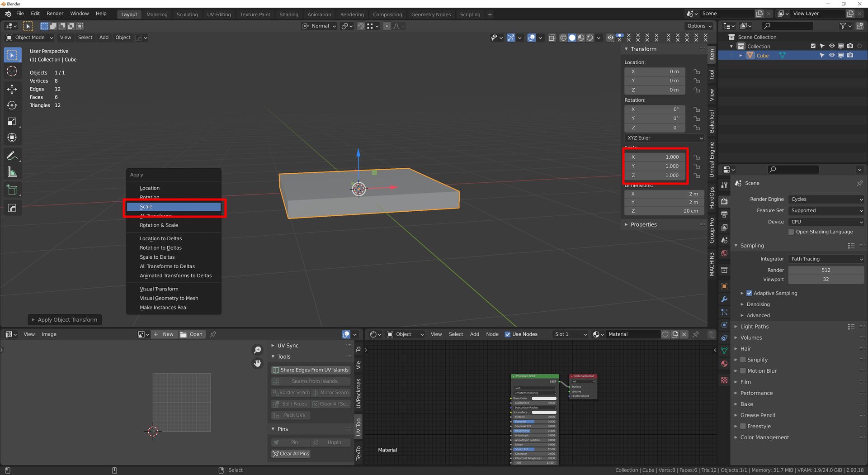
Task: Click Sharp Edges From UV Islands button
Action: [311, 370]
